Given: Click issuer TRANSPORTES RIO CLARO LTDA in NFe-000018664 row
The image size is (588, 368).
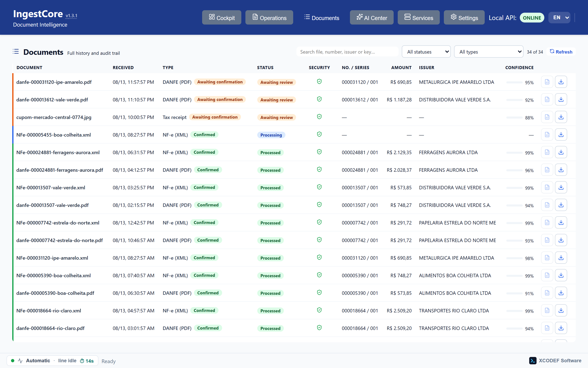Looking at the screenshot, I should 454,311.
